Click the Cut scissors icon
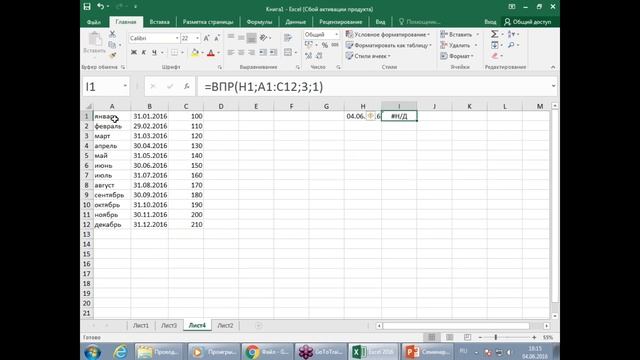This screenshot has width=640, height=360. 112,34
